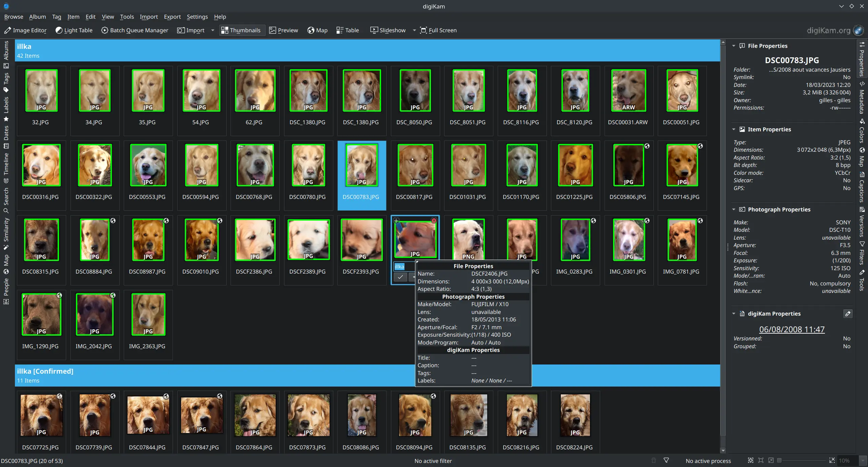Open the Import dropdown arrow
Image resolution: width=868 pixels, height=467 pixels.
tap(212, 30)
